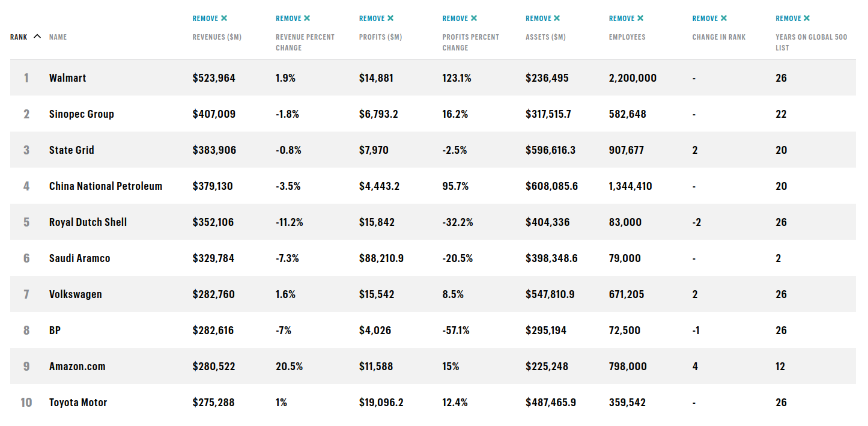The width and height of the screenshot is (868, 426).
Task: Open the Walmart company link
Action: coord(67,78)
